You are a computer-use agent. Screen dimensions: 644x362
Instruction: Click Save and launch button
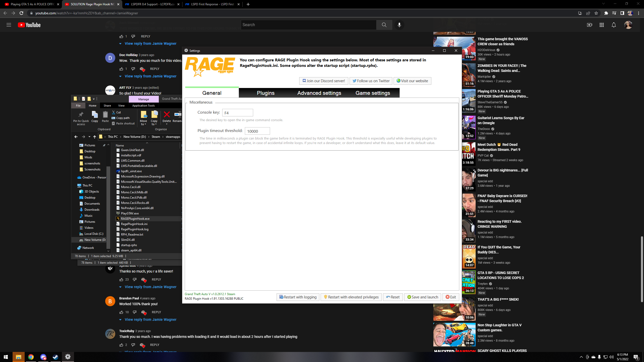pos(423,297)
